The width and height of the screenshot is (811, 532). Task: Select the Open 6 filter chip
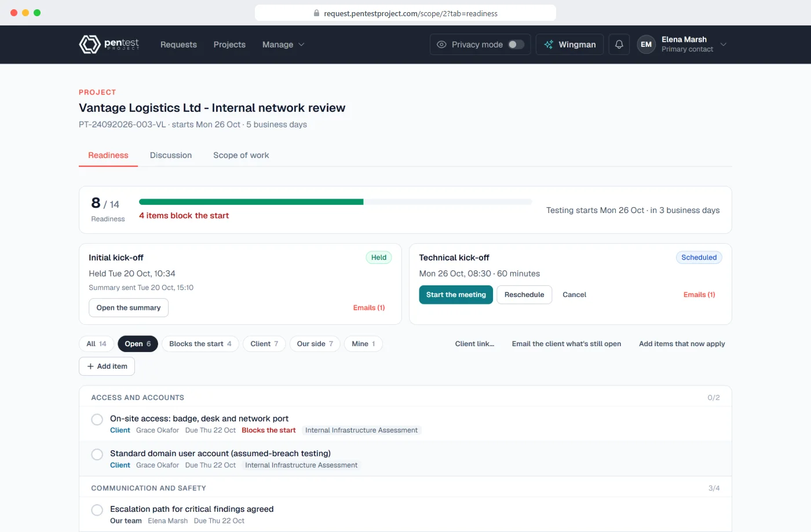pos(138,344)
